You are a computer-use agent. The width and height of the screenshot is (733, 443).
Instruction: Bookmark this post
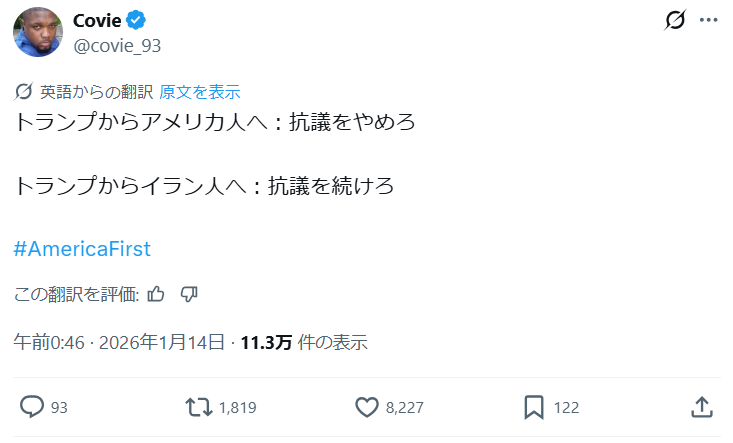tap(534, 407)
